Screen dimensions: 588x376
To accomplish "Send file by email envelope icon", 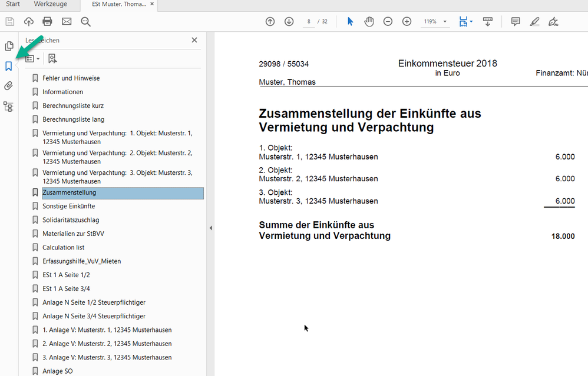I will pyautogui.click(x=67, y=21).
